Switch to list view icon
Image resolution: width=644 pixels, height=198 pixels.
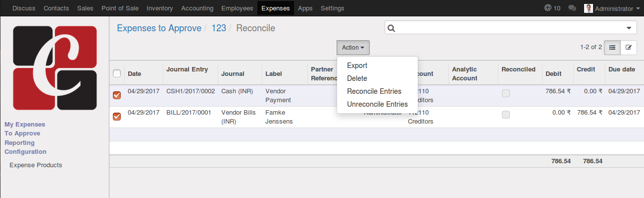click(612, 47)
